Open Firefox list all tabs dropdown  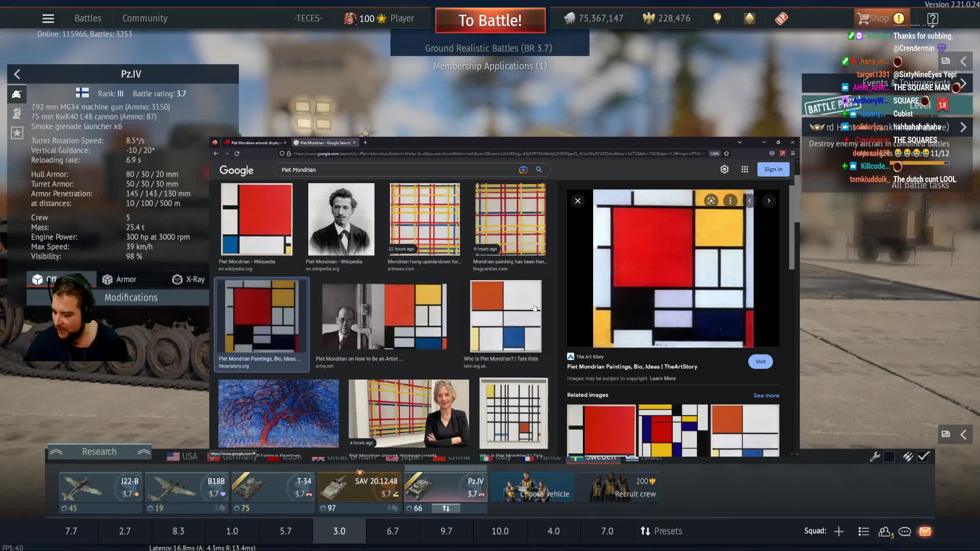coord(739,142)
